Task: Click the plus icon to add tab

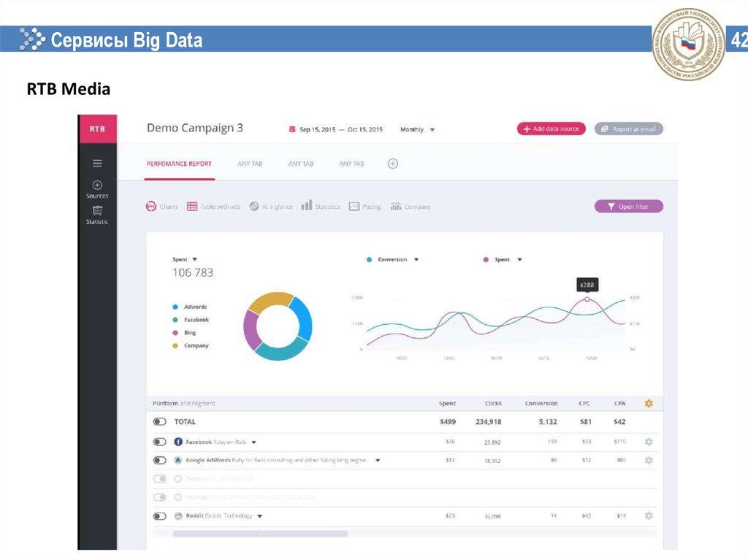Action: 392,164
